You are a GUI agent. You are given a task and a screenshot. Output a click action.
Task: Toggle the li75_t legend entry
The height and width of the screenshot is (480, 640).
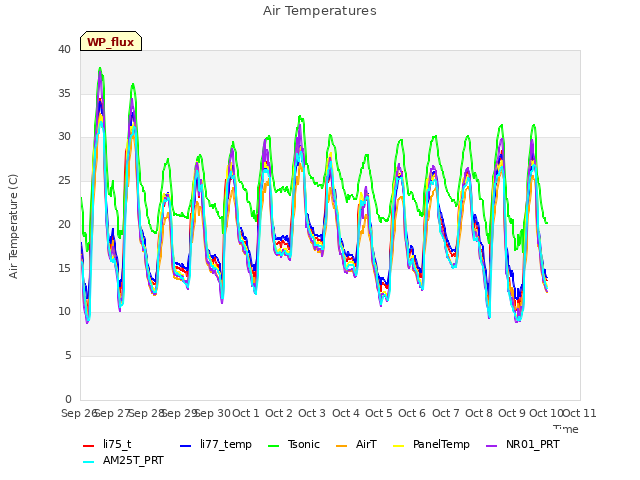(107, 444)
